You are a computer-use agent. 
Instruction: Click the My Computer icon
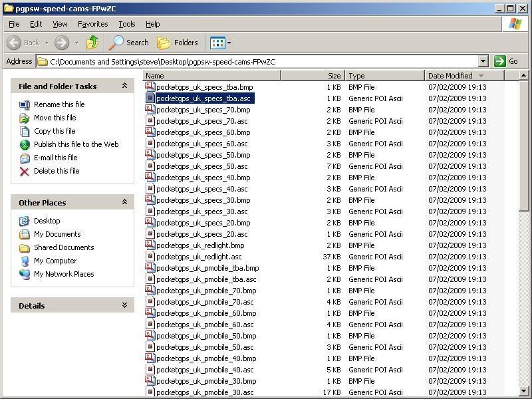pos(25,261)
